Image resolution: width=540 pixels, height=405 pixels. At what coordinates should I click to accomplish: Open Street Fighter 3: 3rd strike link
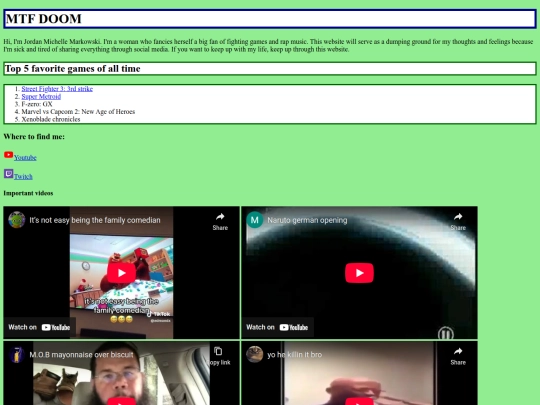click(x=57, y=89)
